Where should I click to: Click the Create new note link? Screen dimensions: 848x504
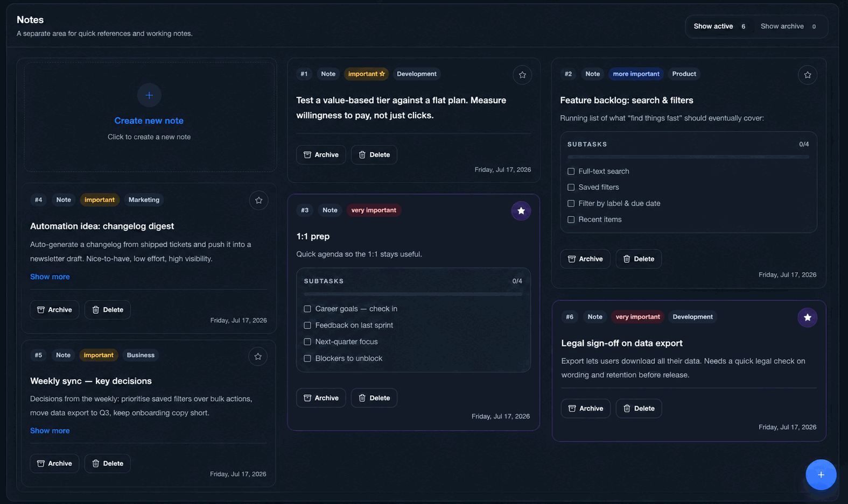pyautogui.click(x=149, y=120)
